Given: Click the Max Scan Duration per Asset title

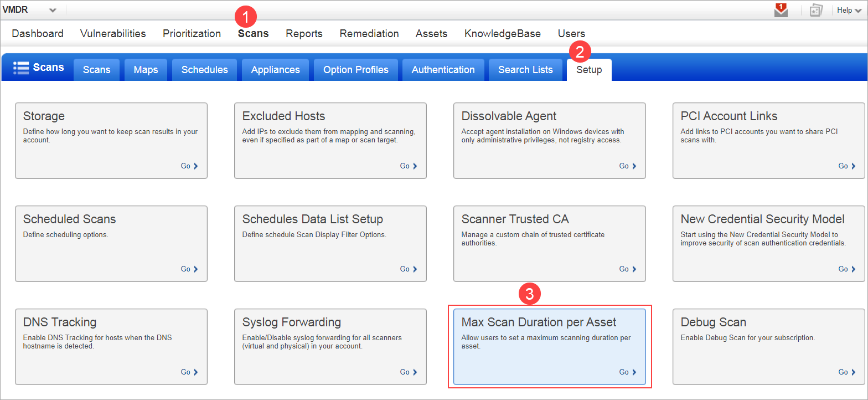Looking at the screenshot, I should [x=539, y=322].
